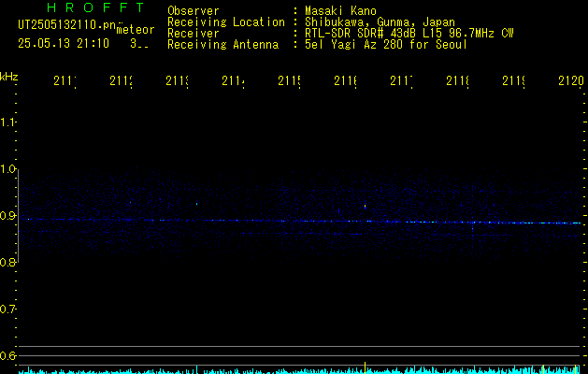Click the 0.6 kHz frequency axis label
This screenshot has height=374, width=588.
point(7,355)
